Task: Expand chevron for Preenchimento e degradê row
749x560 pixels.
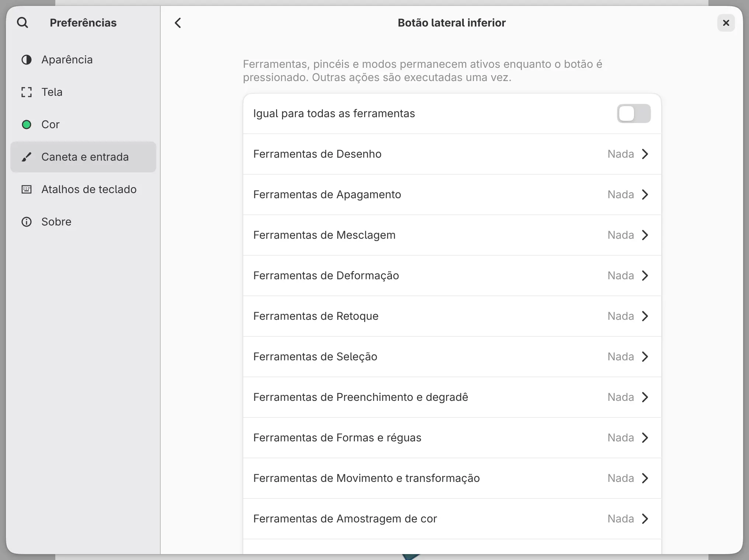Action: pos(645,397)
